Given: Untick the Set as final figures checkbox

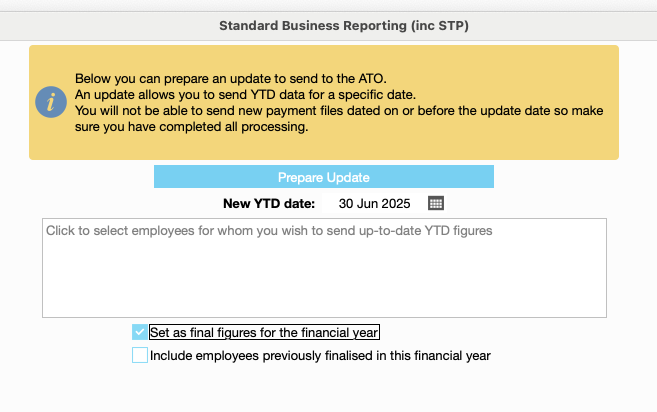Looking at the screenshot, I should [140, 332].
